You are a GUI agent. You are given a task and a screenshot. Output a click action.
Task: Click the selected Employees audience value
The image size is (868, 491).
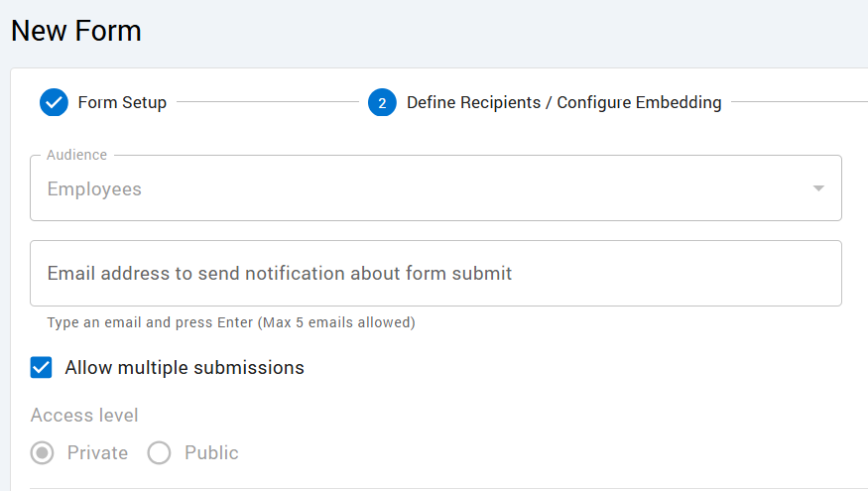[94, 189]
